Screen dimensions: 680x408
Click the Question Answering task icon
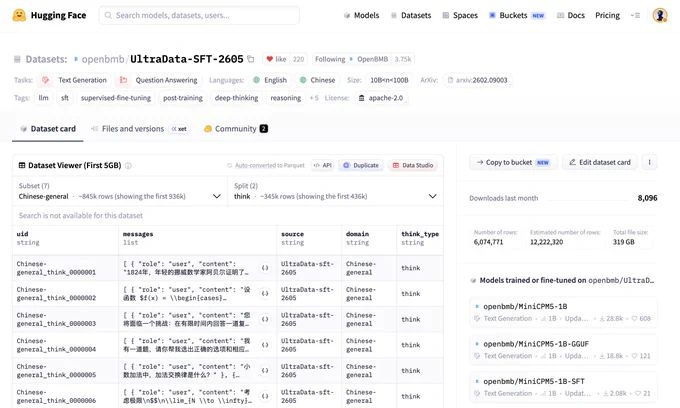[123, 80]
